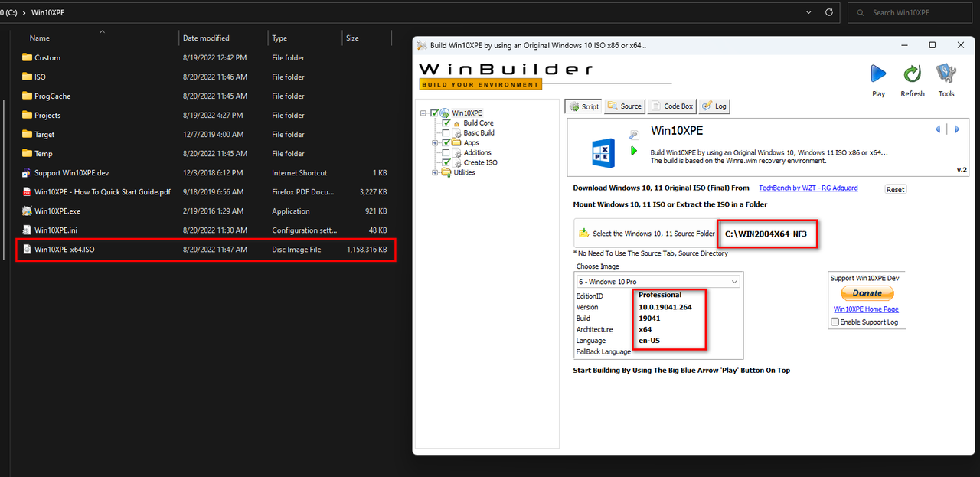The image size is (980, 477).
Task: Click in the Search Win10XPE box
Action: pos(911,12)
